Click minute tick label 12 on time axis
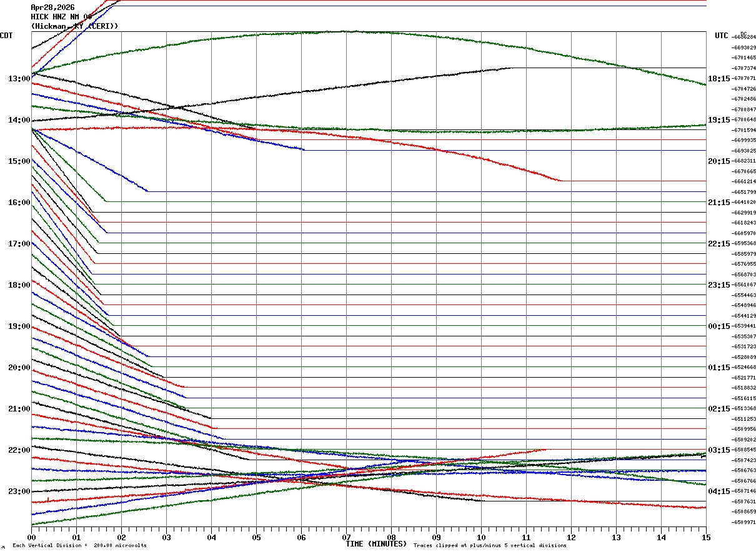The height and width of the screenshot is (554, 756). pyautogui.click(x=571, y=537)
